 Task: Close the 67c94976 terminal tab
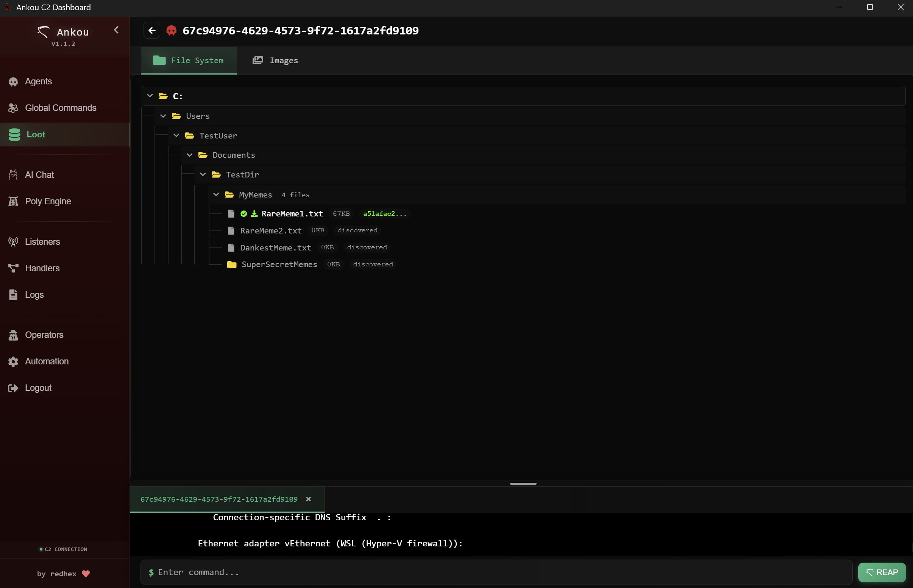[309, 499]
